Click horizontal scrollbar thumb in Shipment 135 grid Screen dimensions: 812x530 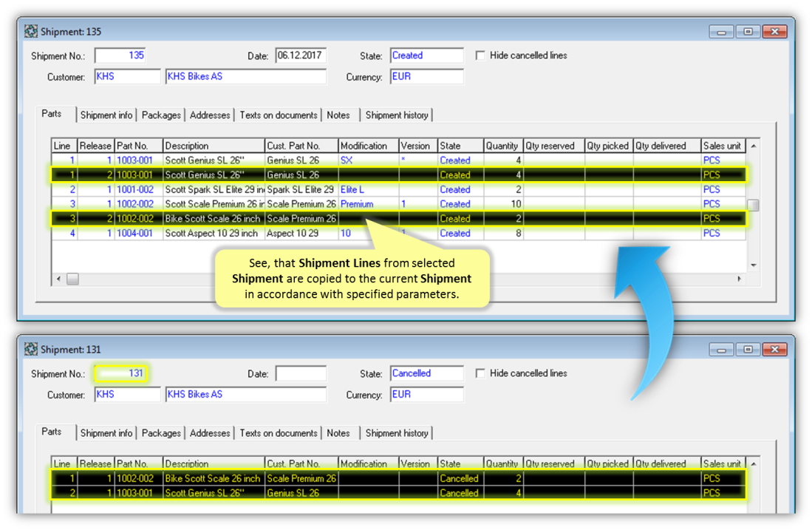[72, 279]
